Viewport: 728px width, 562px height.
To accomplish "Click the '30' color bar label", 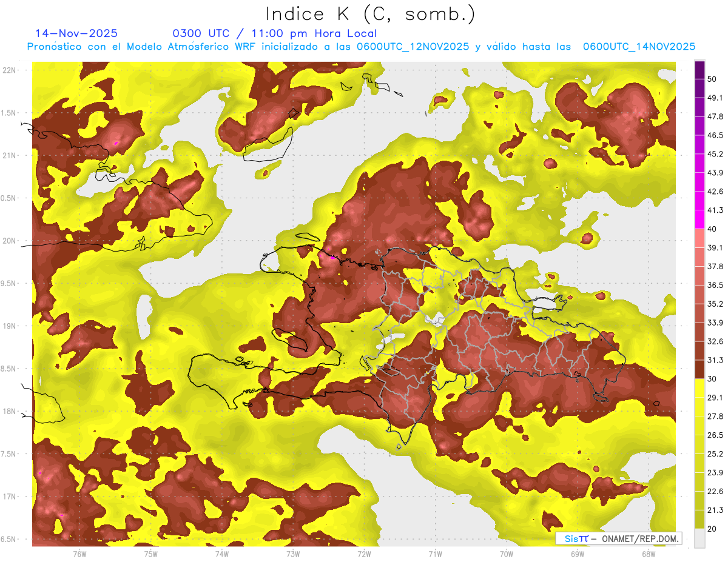I will (712, 379).
